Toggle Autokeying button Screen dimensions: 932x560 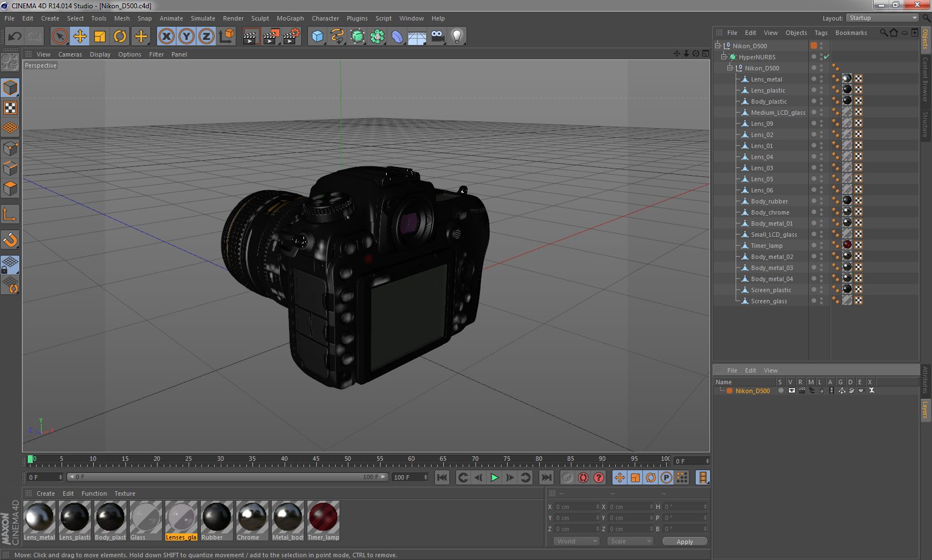coord(583,477)
